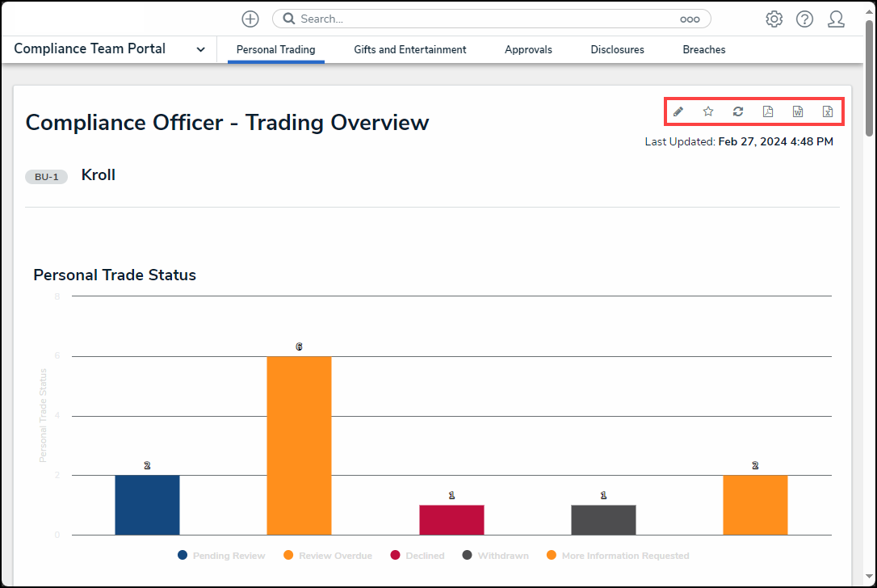Export the report to Excel
The height and width of the screenshot is (588, 877).
tap(828, 111)
